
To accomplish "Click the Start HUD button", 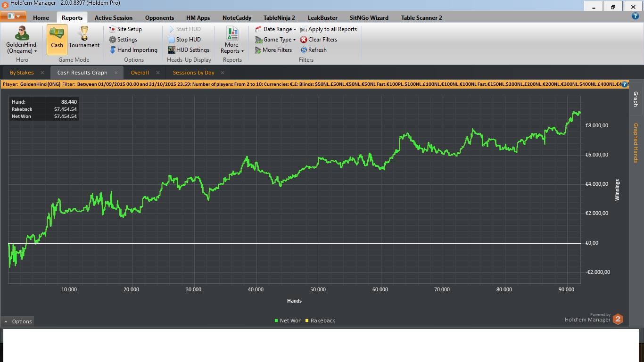I will point(184,29).
